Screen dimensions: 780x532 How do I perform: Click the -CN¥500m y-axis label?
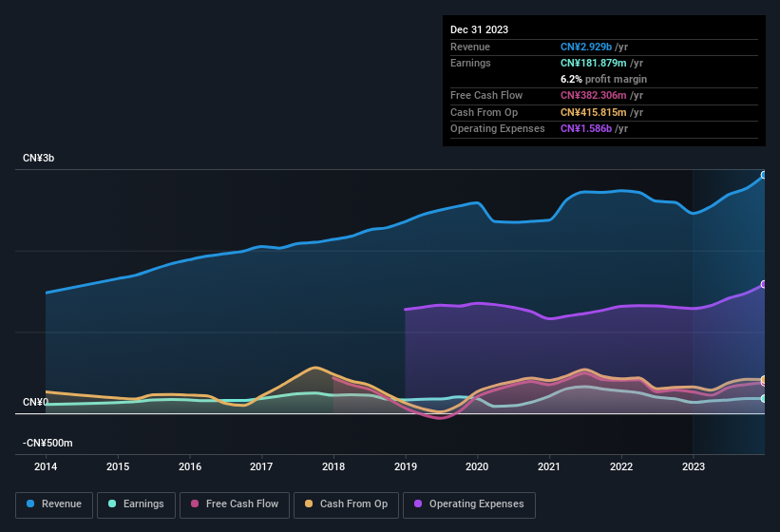click(48, 443)
